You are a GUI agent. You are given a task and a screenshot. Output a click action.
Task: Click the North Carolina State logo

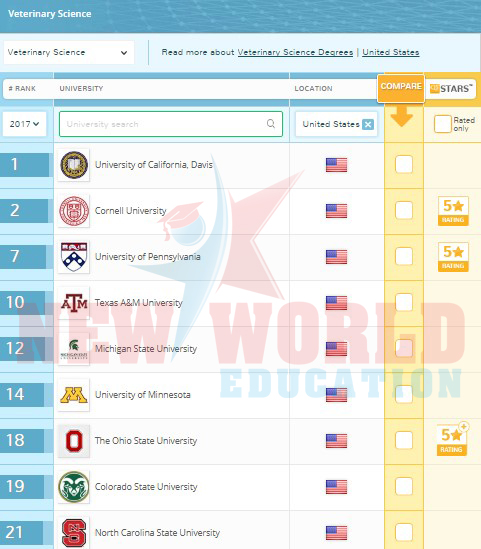74,533
